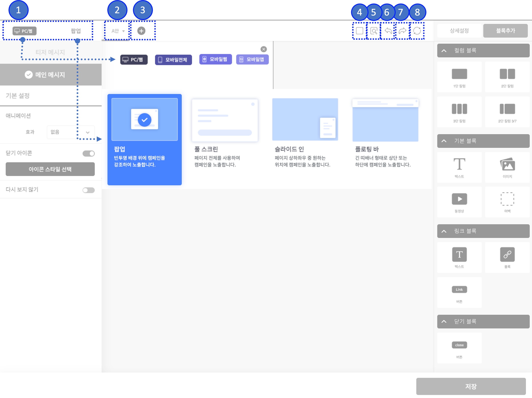Click the square frame toggle icon
532x398 pixels.
click(359, 31)
